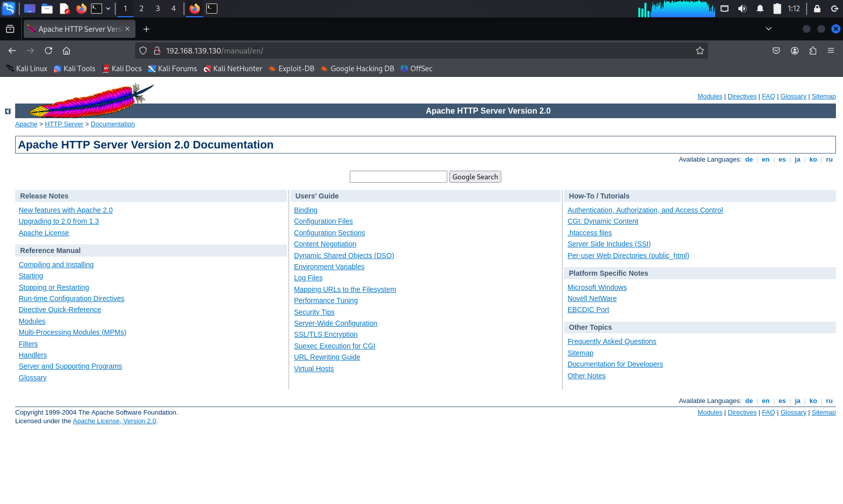
Task: Click the Apache feather logo image
Action: pos(91,100)
